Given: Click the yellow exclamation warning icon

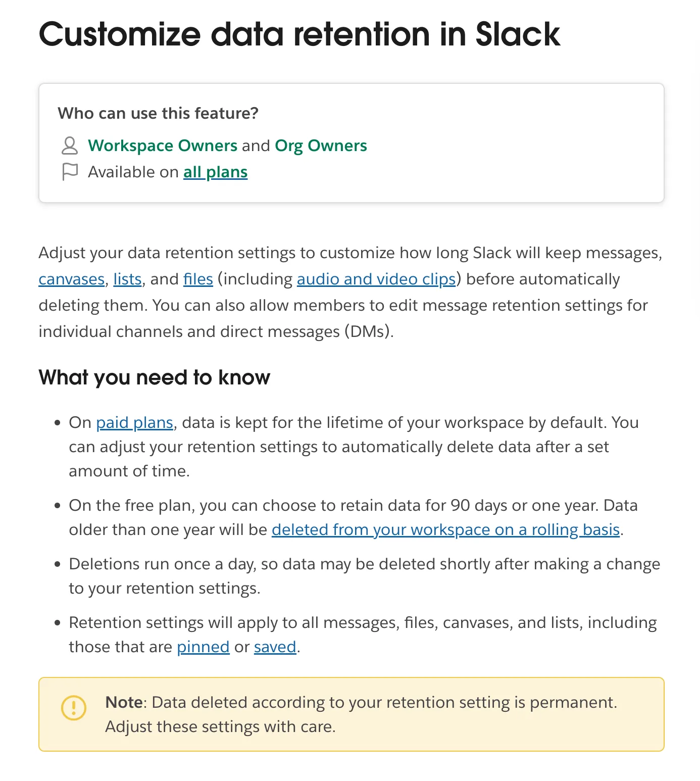Looking at the screenshot, I should tap(74, 707).
